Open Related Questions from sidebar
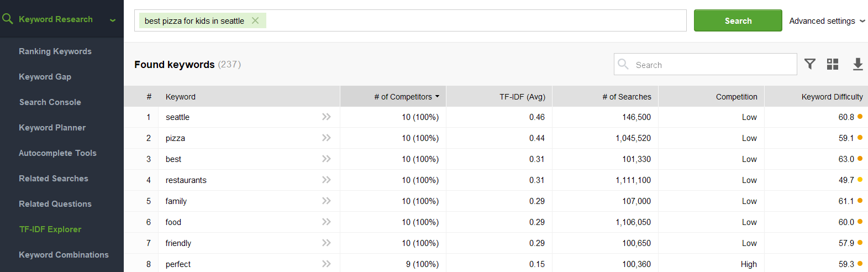This screenshot has width=868, height=272. [x=55, y=204]
